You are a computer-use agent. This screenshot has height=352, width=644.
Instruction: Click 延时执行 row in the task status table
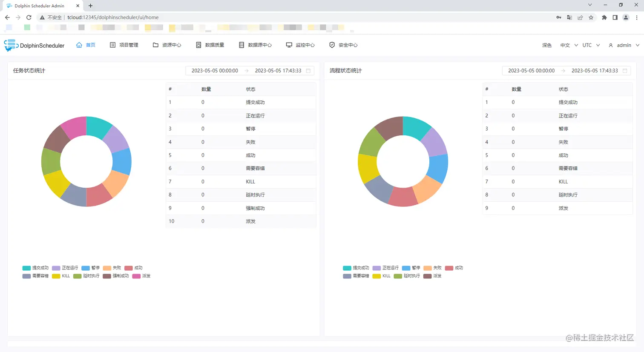(241, 195)
